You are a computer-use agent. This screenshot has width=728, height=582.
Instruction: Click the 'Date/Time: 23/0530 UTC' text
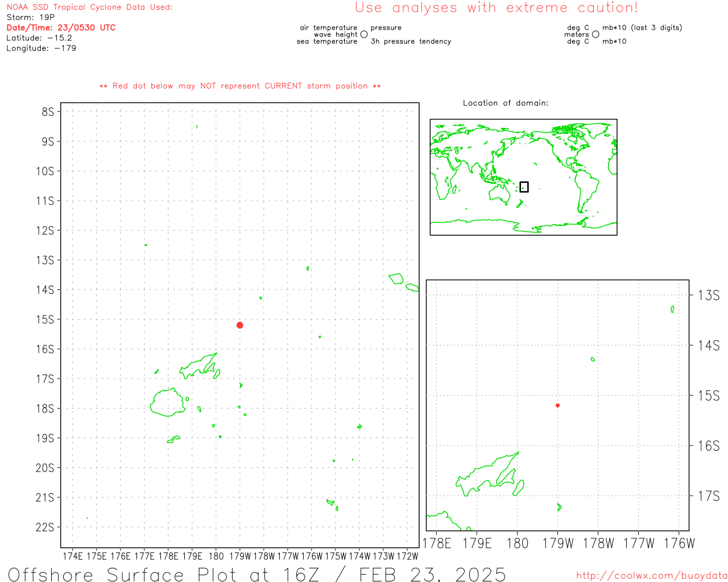click(x=61, y=28)
